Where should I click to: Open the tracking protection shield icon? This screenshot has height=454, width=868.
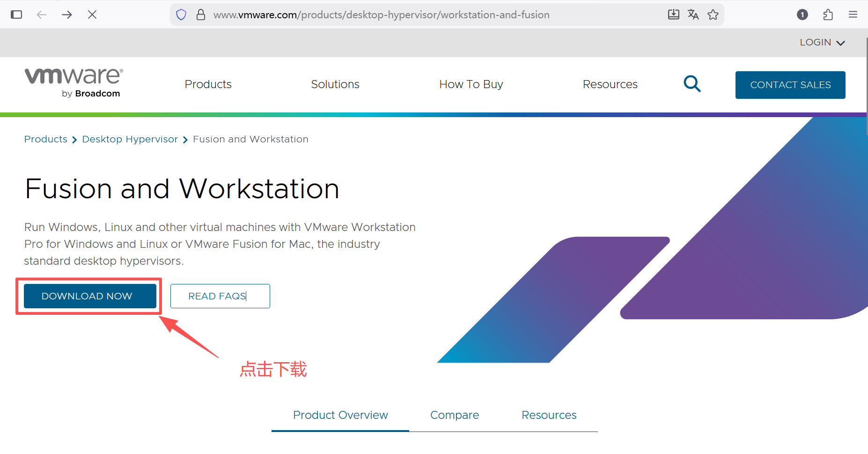tap(181, 15)
